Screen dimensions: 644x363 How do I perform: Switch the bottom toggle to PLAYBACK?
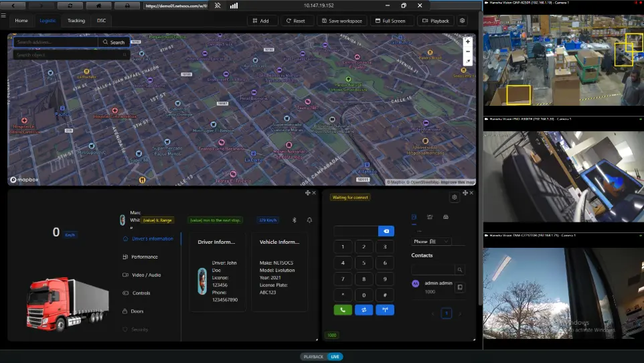tap(313, 357)
